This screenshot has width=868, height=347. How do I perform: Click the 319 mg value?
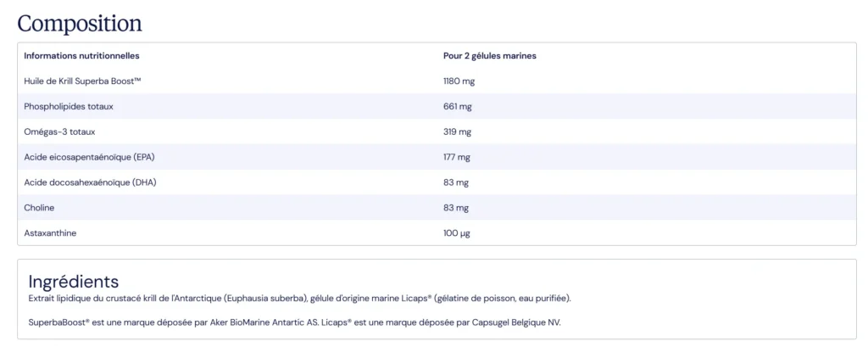457,132
